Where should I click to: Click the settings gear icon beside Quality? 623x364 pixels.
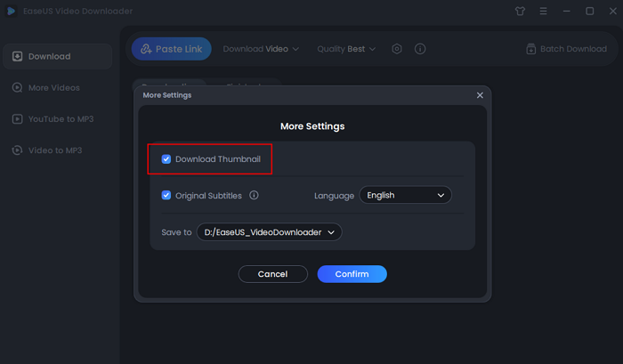pyautogui.click(x=397, y=49)
